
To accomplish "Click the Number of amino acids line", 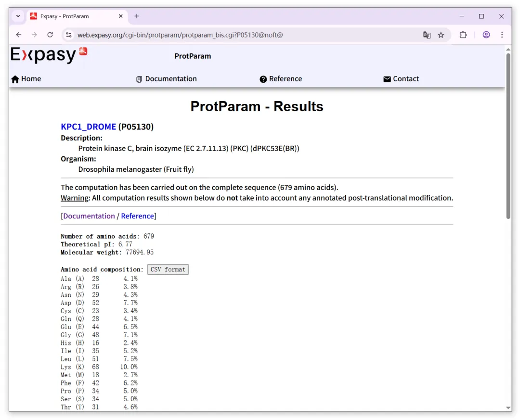I will (x=107, y=236).
